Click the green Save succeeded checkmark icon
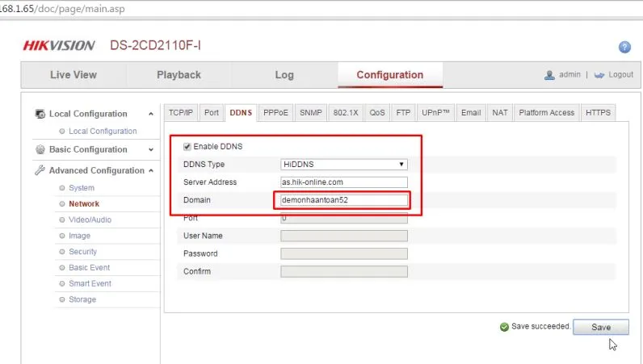 point(504,327)
